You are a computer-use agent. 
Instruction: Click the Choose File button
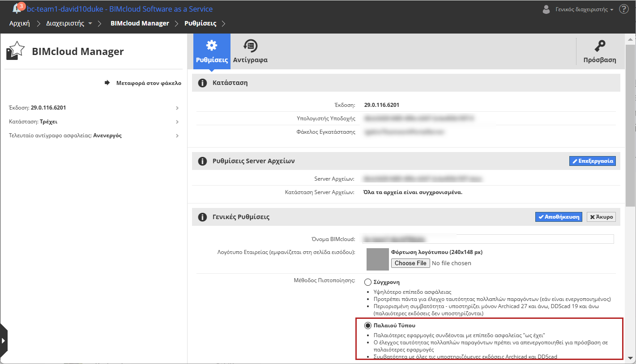[x=410, y=263]
